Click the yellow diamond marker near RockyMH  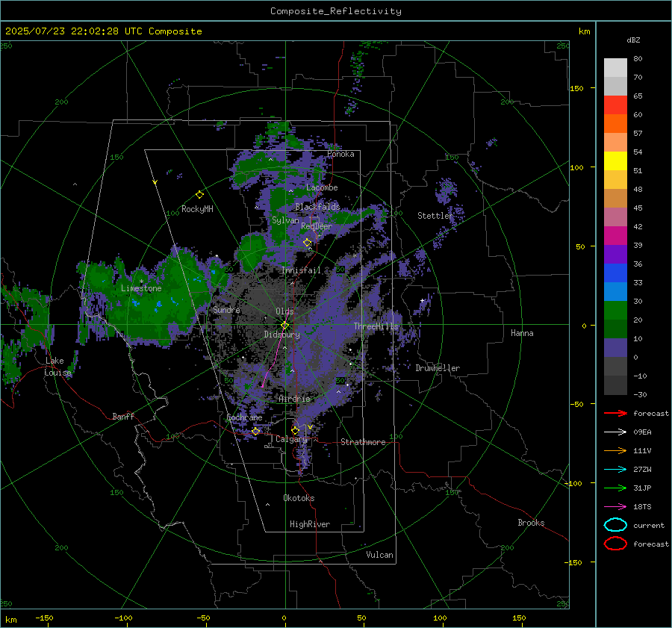click(x=199, y=195)
